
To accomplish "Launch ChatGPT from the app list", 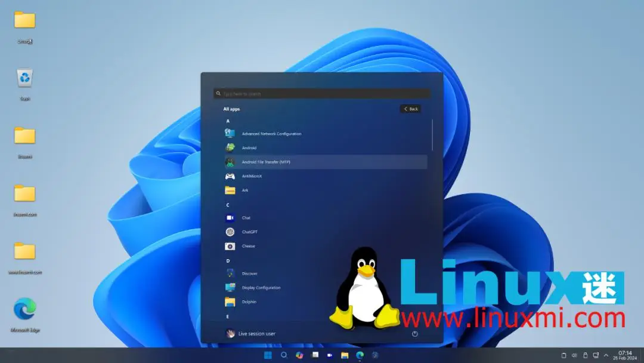I will pyautogui.click(x=249, y=232).
